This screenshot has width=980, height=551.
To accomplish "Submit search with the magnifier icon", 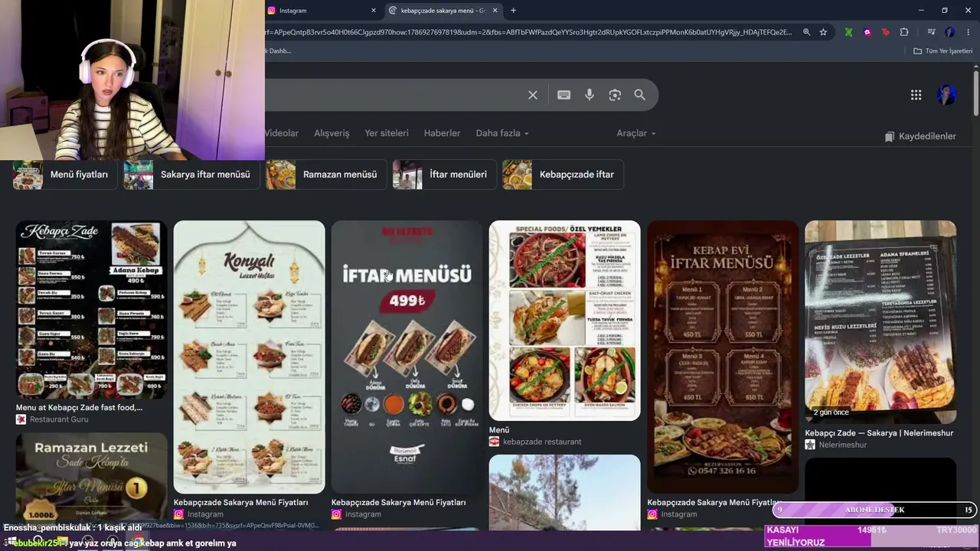I will point(640,95).
